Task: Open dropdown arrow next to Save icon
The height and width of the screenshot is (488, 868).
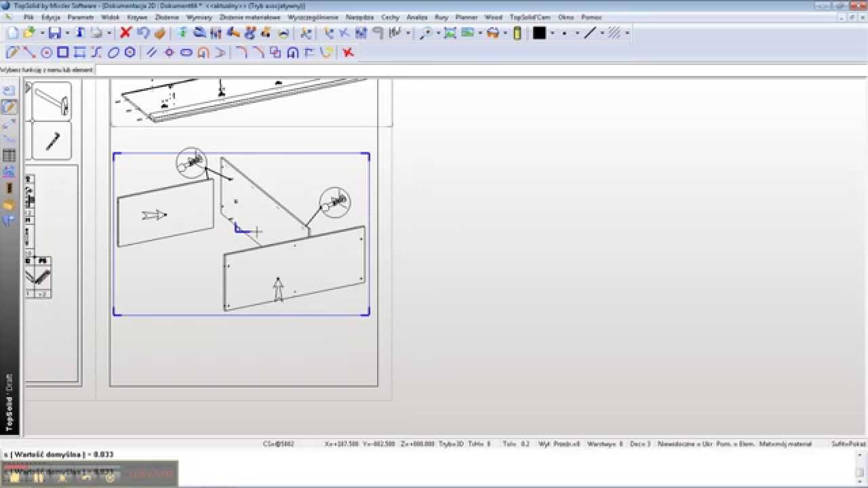Action: pos(68,33)
